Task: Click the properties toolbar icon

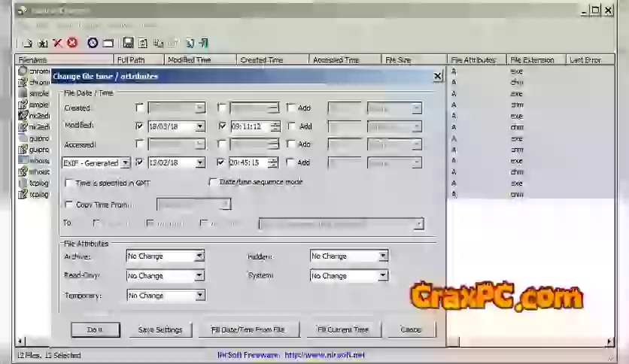Action: (190, 43)
